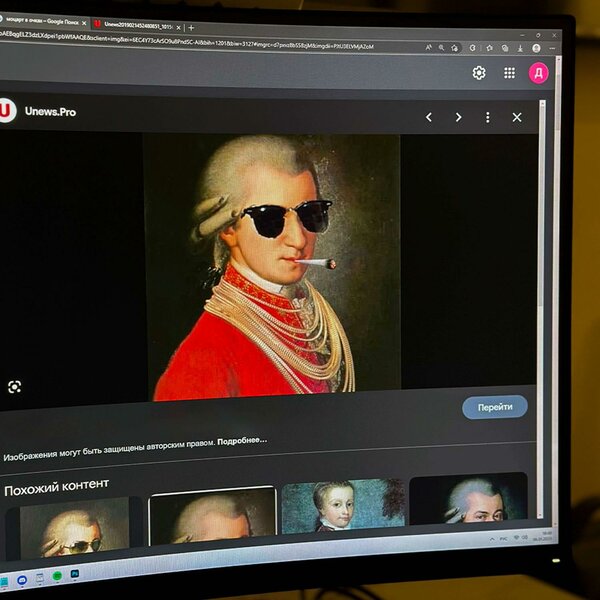Select the second similar content thumbnail
This screenshot has width=600, height=600.
212,519
